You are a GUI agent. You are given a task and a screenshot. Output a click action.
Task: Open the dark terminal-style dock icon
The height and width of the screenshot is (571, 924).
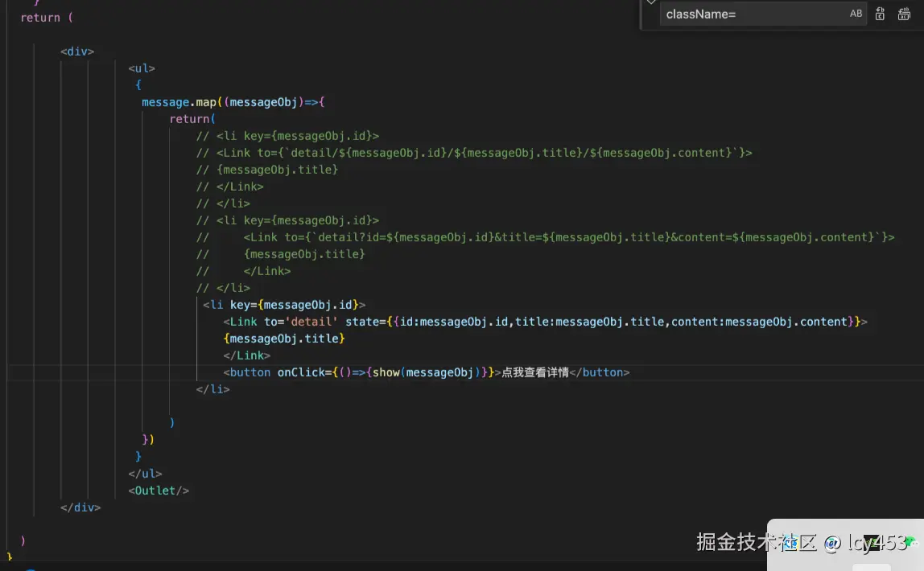[871, 544]
